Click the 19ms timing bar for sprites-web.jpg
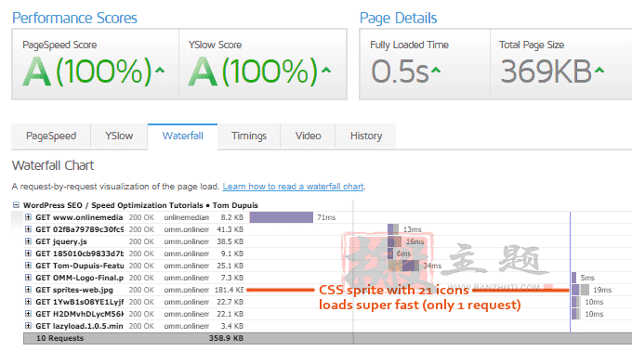 [x=580, y=290]
